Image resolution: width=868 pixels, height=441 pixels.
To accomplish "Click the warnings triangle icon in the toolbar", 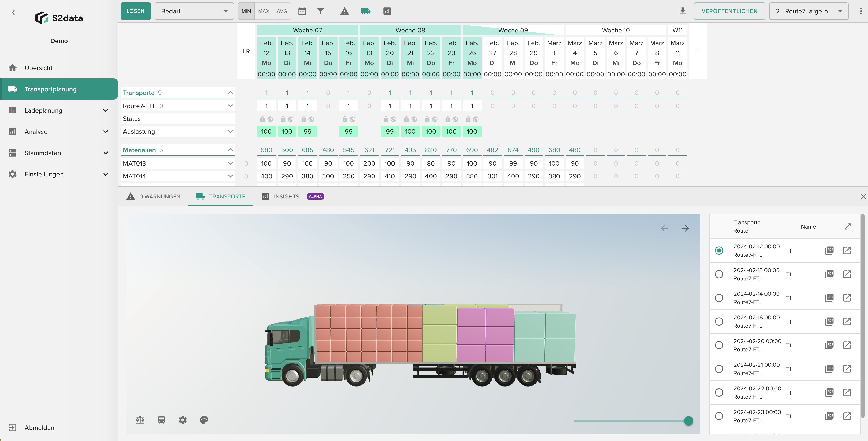I will (x=345, y=11).
